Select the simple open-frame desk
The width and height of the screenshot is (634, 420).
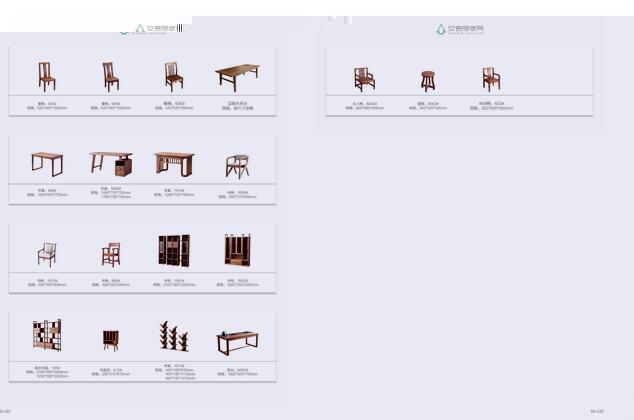(47, 163)
